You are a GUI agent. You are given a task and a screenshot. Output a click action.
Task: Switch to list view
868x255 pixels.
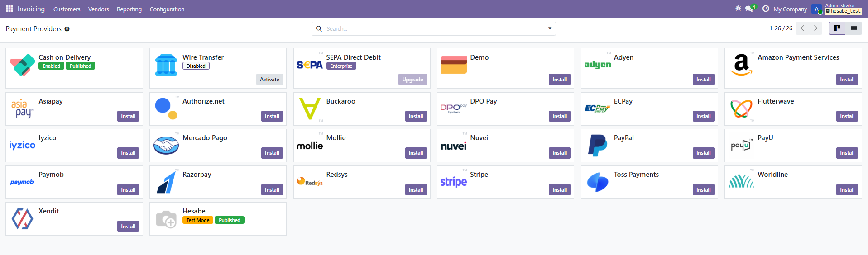854,28
